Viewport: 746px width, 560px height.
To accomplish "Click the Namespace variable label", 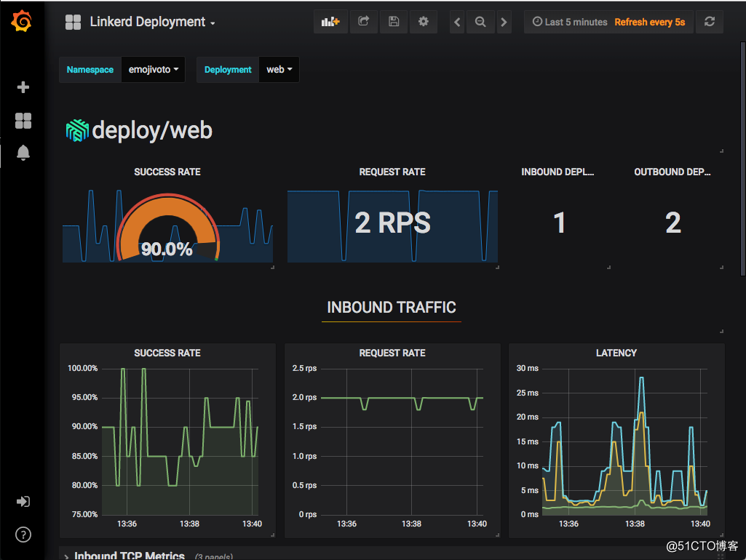I will coord(90,69).
